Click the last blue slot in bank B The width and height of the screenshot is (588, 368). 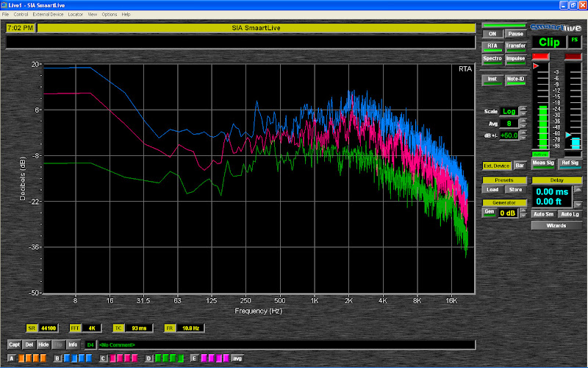tap(89, 358)
